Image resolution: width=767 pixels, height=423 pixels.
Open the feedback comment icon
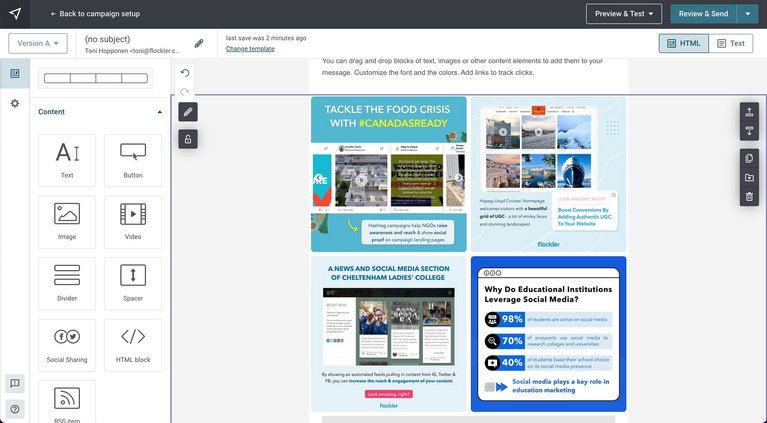[15, 383]
